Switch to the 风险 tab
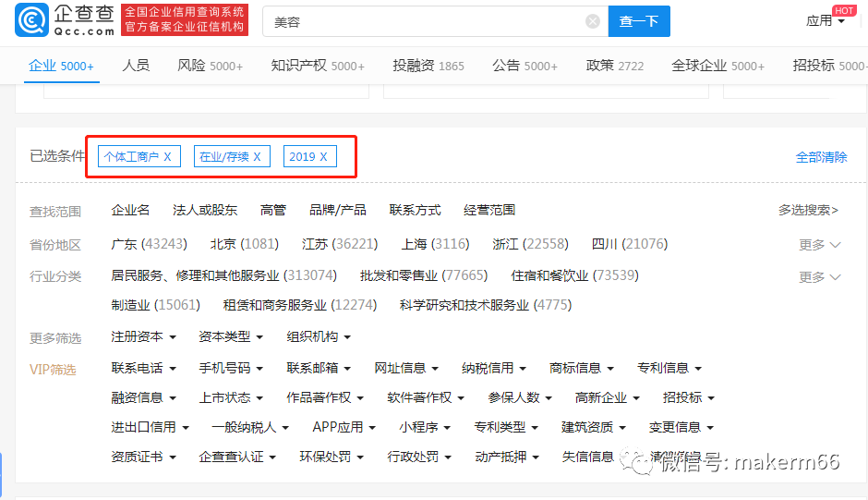 210,66
